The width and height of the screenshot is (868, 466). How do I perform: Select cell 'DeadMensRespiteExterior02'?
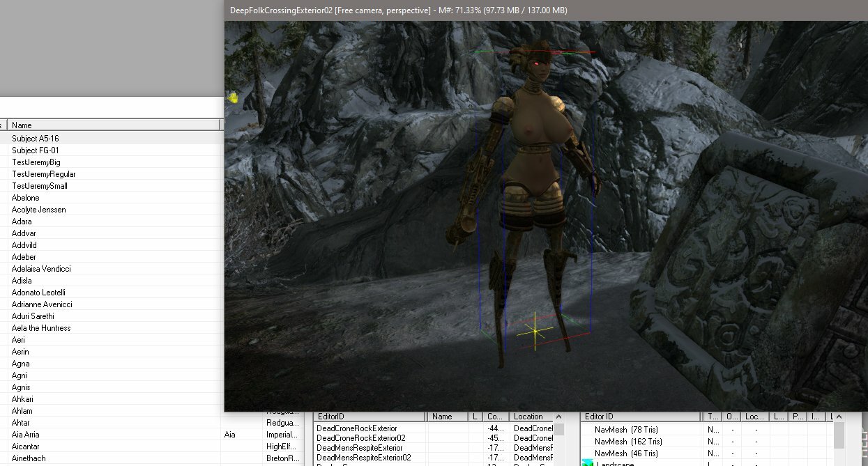[x=363, y=458]
